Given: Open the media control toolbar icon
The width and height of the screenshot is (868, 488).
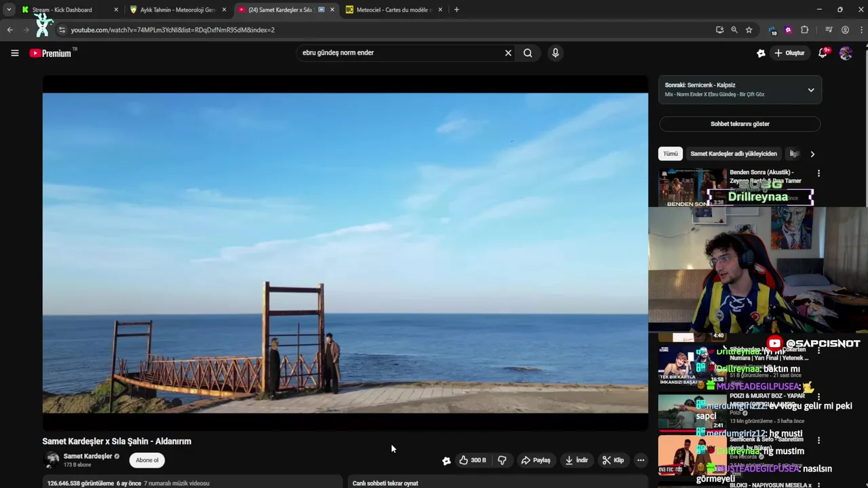Looking at the screenshot, I should [829, 30].
